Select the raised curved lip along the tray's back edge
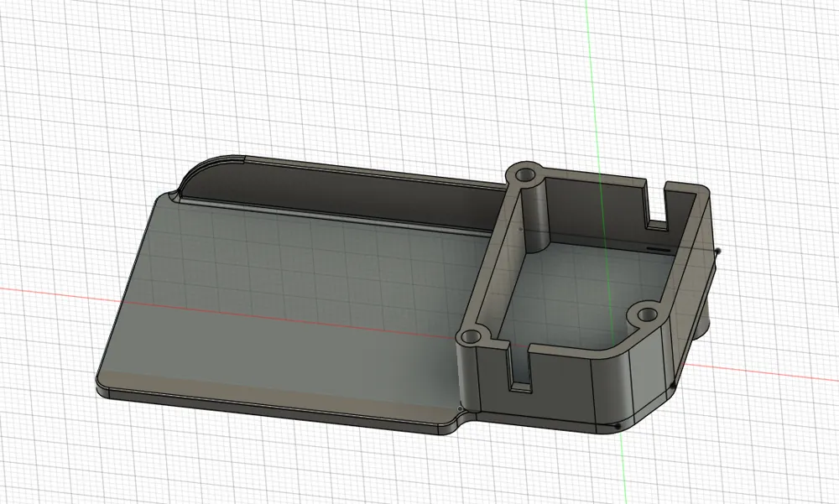 pyautogui.click(x=342, y=195)
